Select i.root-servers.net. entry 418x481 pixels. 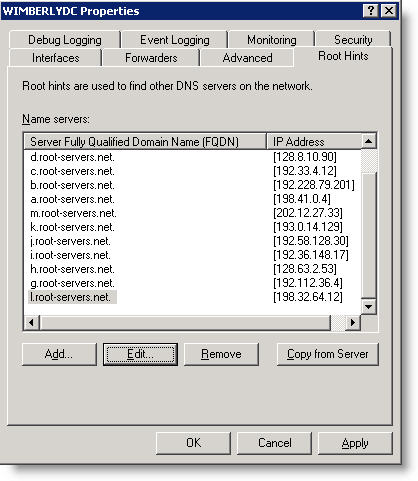(70, 255)
